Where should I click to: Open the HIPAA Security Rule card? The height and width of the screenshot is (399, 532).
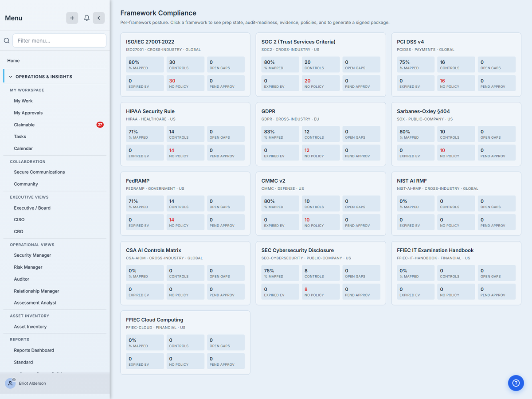coord(185,134)
